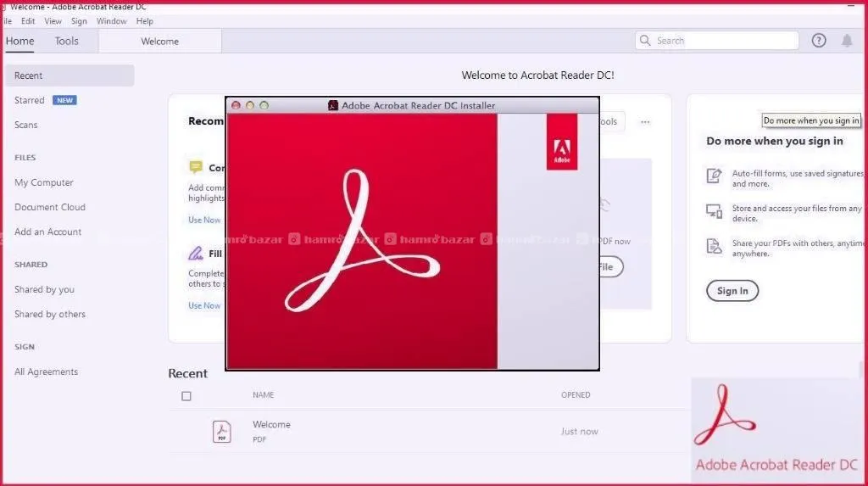Switch to the Tools tab
This screenshot has width=868, height=486.
(x=66, y=41)
